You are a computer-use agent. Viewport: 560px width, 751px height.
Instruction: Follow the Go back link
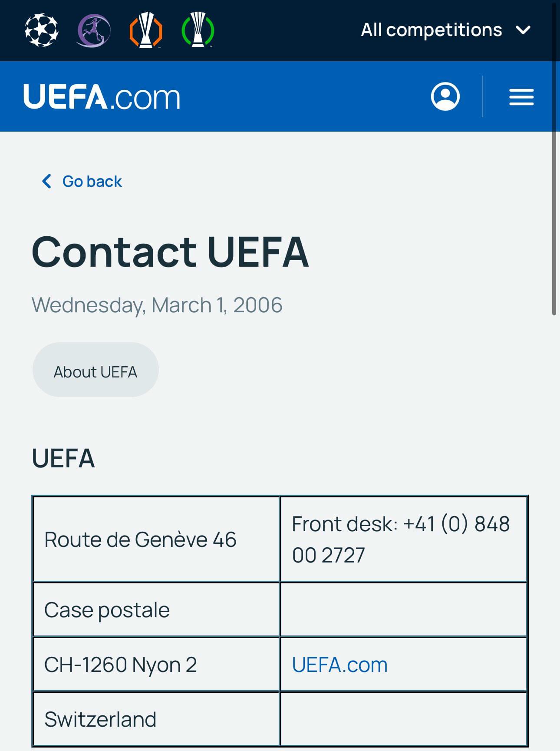pos(82,181)
